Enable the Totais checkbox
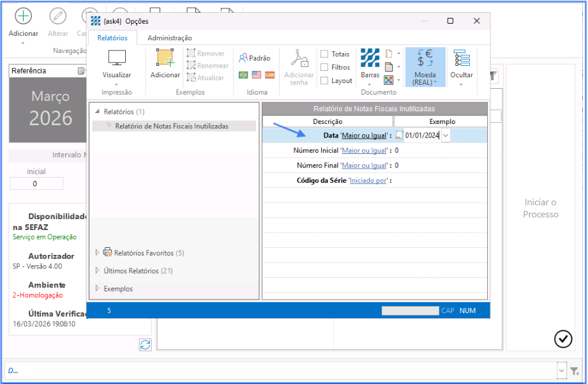Image resolution: width=588 pixels, height=384 pixels. [324, 54]
